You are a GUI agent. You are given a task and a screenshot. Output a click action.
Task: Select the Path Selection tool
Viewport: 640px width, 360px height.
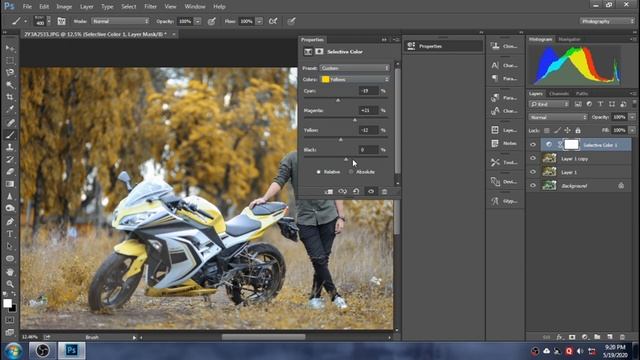click(x=10, y=246)
